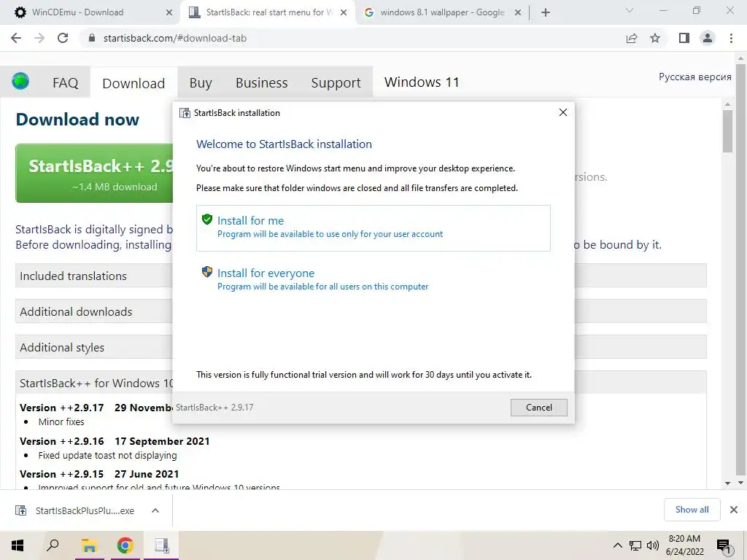Click the inner page scrollbar thumb
The height and width of the screenshot is (560, 747).
pyautogui.click(x=727, y=131)
